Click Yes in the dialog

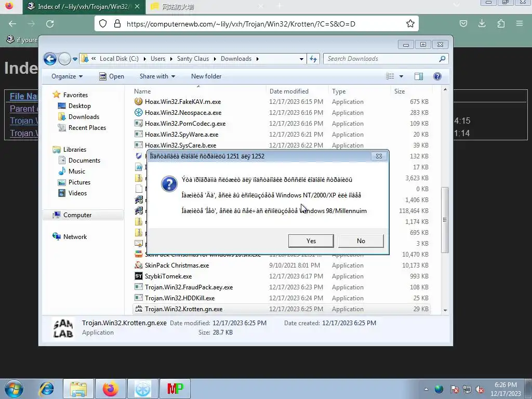coord(311,241)
